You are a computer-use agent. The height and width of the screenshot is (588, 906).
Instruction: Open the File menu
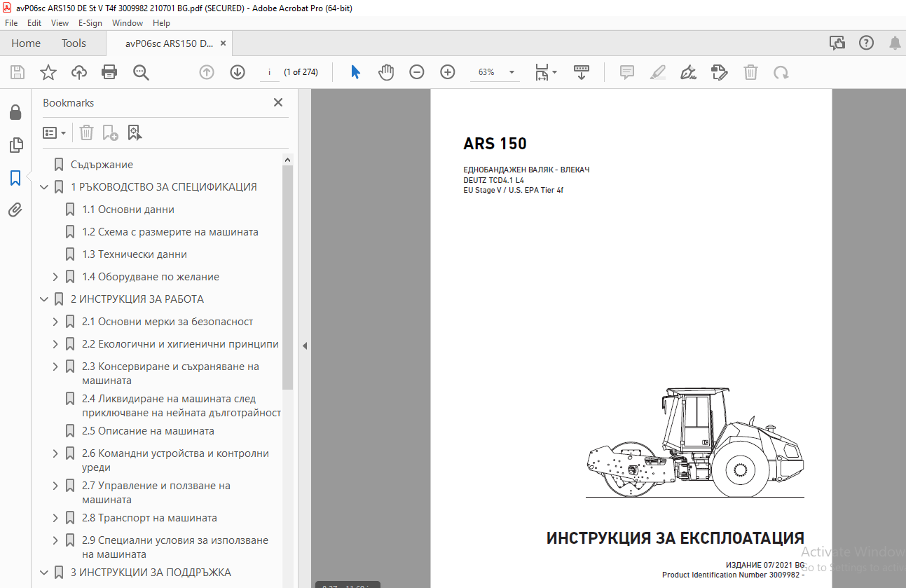[11, 23]
